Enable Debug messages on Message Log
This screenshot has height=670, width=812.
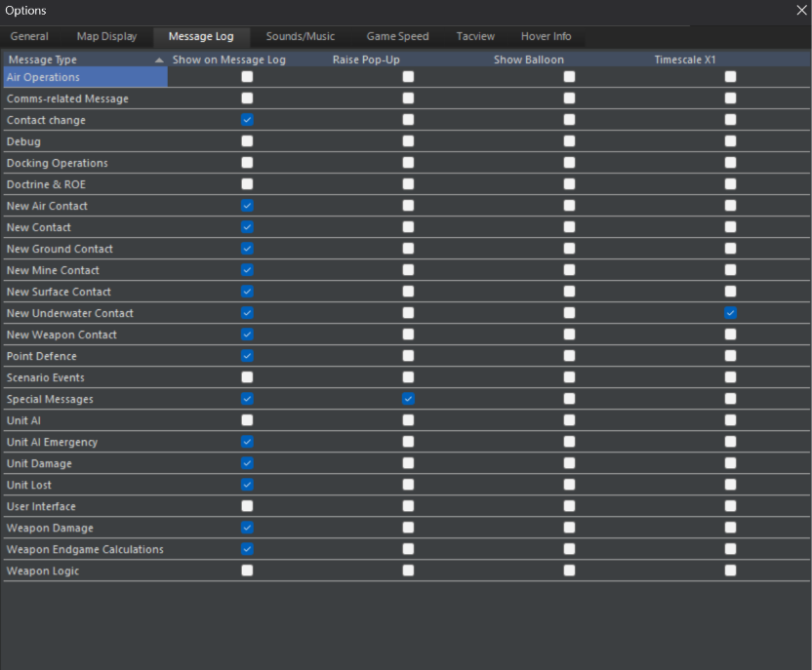tap(247, 141)
